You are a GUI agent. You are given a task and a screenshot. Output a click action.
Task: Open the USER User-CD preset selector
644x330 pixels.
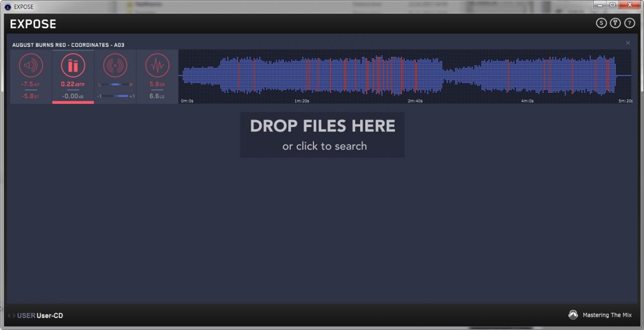point(40,316)
